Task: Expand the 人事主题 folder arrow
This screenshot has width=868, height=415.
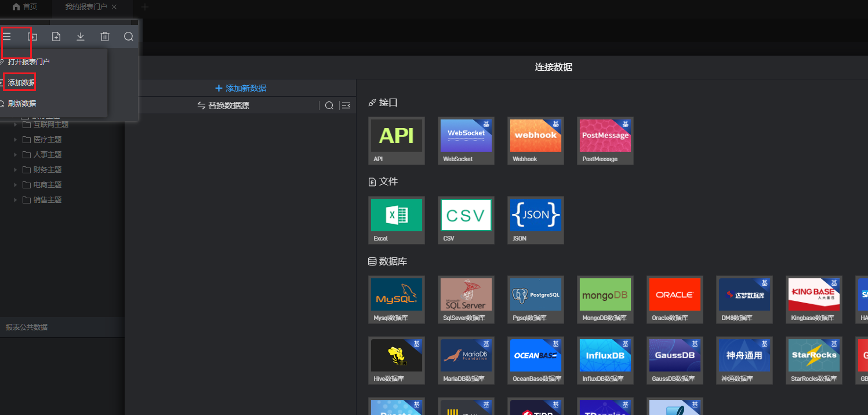Action: pyautogui.click(x=16, y=155)
